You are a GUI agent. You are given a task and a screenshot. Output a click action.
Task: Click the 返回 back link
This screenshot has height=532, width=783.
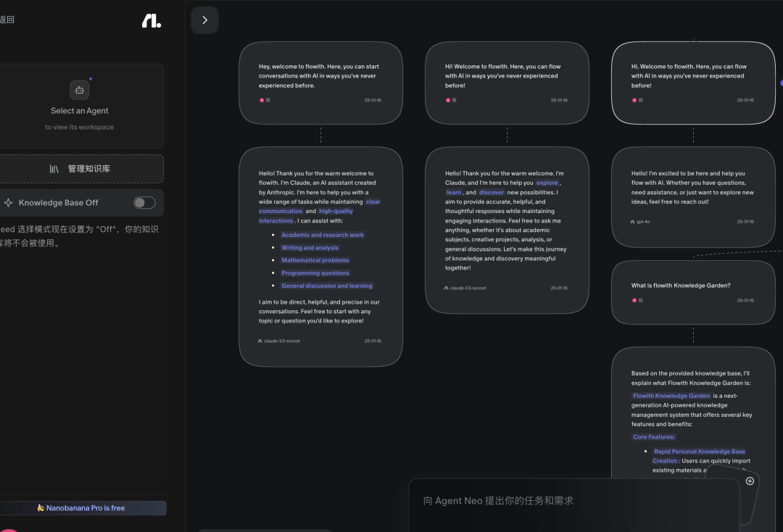pyautogui.click(x=7, y=20)
